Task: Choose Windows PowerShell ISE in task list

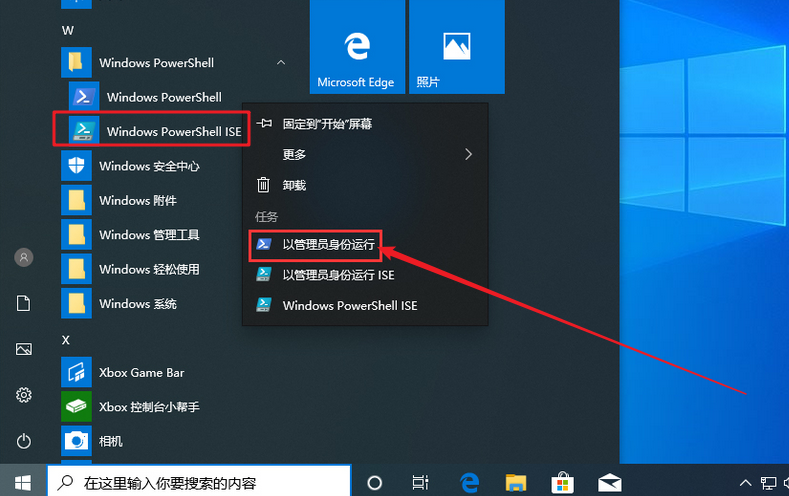Action: (x=365, y=305)
